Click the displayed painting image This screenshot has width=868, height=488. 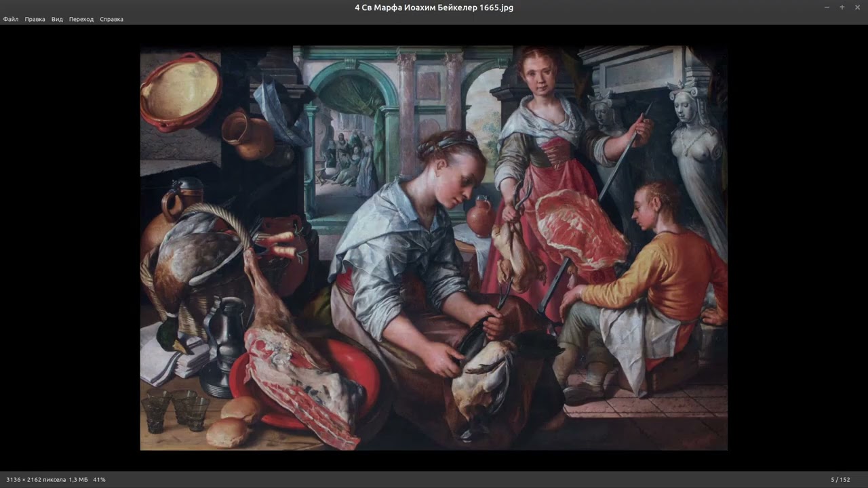434,248
